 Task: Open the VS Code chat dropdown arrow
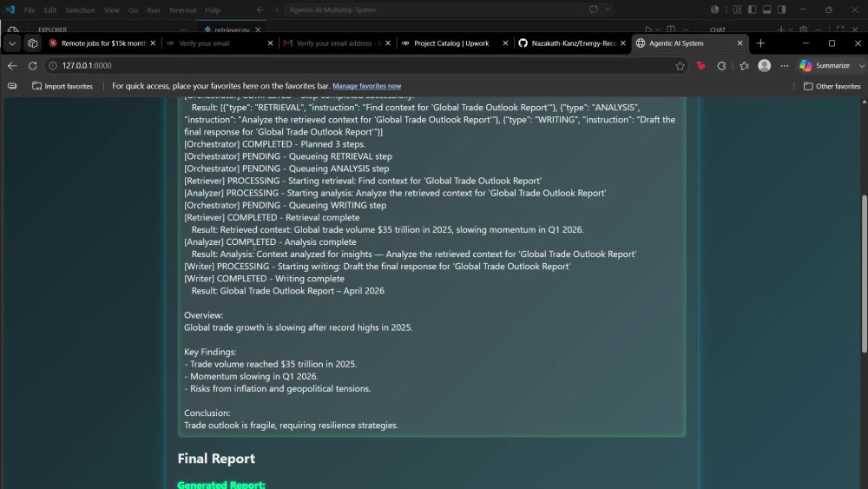(x=608, y=10)
